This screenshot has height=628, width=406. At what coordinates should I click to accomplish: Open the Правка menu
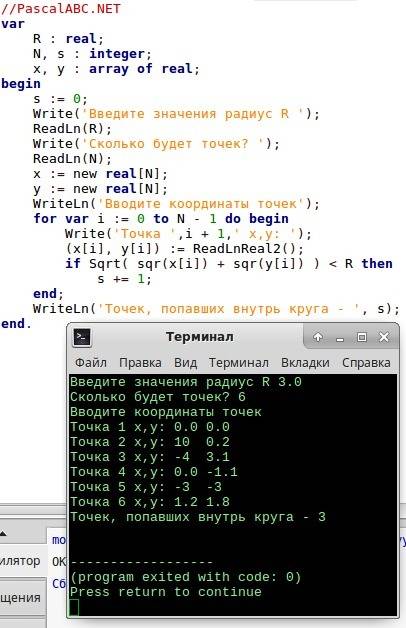[x=140, y=363]
